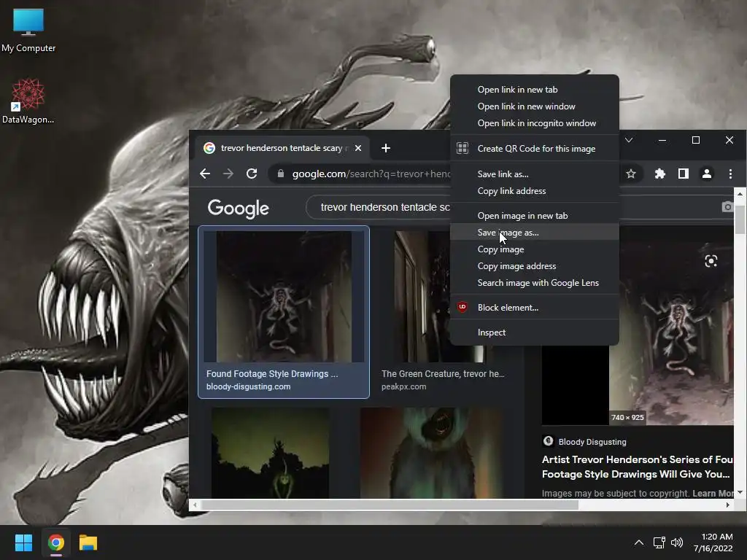Choose Block element... menu entry
Screen dimensions: 747x560
coord(535,308)
